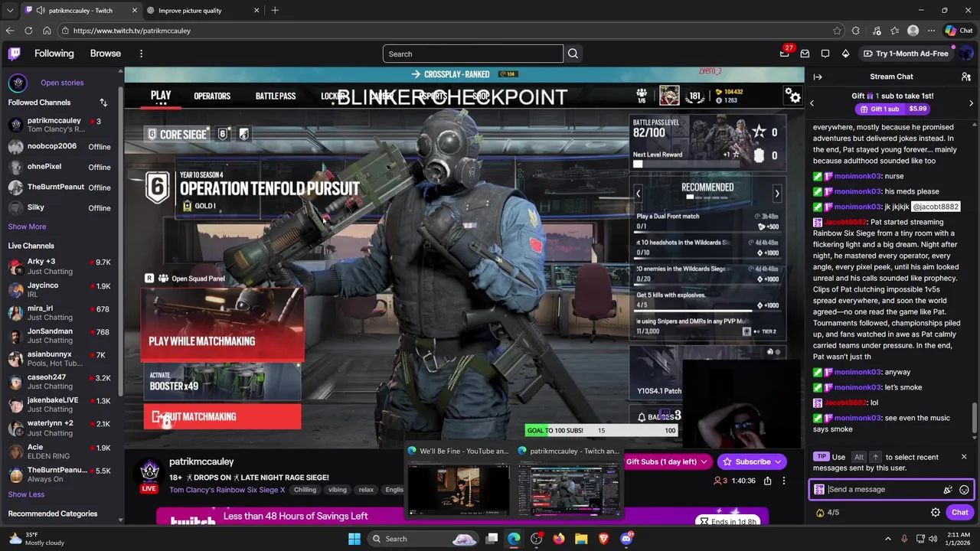Screen dimensions: 980x551
Task: Open the Twitch user avatar menu
Action: pyautogui.click(x=965, y=54)
